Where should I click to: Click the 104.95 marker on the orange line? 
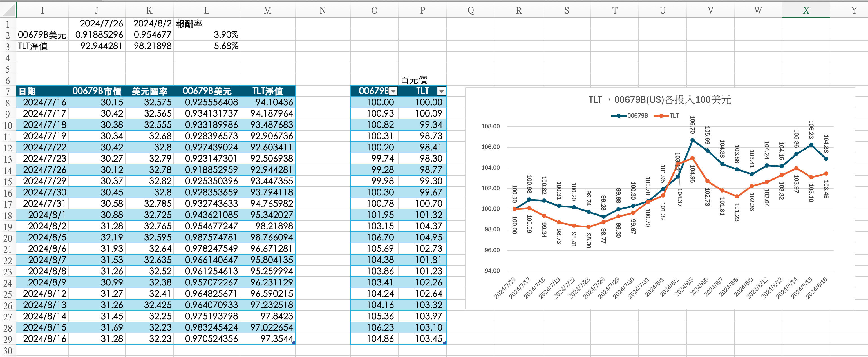[x=692, y=158]
